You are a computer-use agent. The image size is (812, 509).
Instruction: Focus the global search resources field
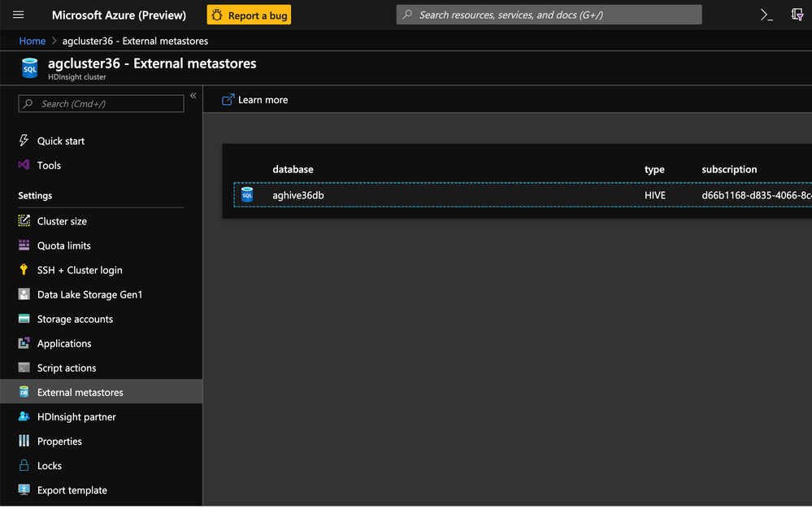coord(549,15)
